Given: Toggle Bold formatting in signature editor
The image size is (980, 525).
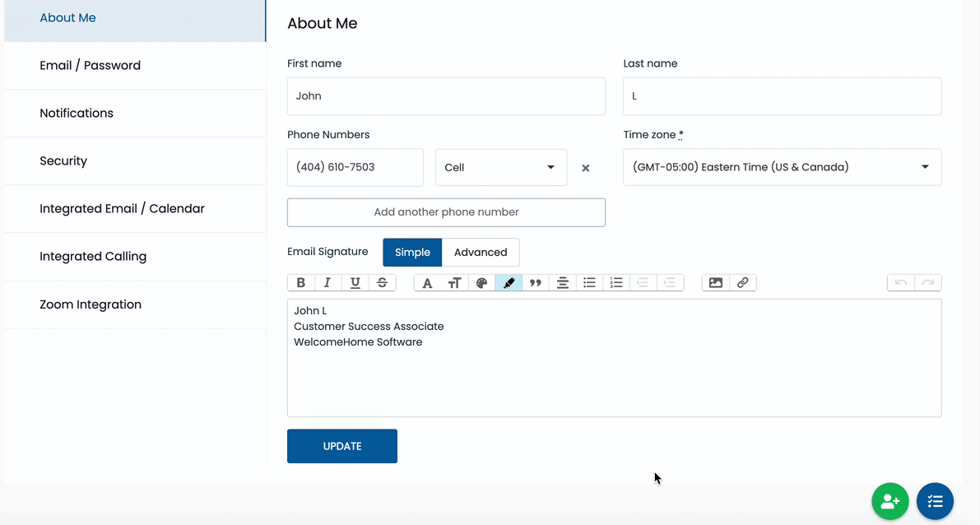Looking at the screenshot, I should (300, 282).
